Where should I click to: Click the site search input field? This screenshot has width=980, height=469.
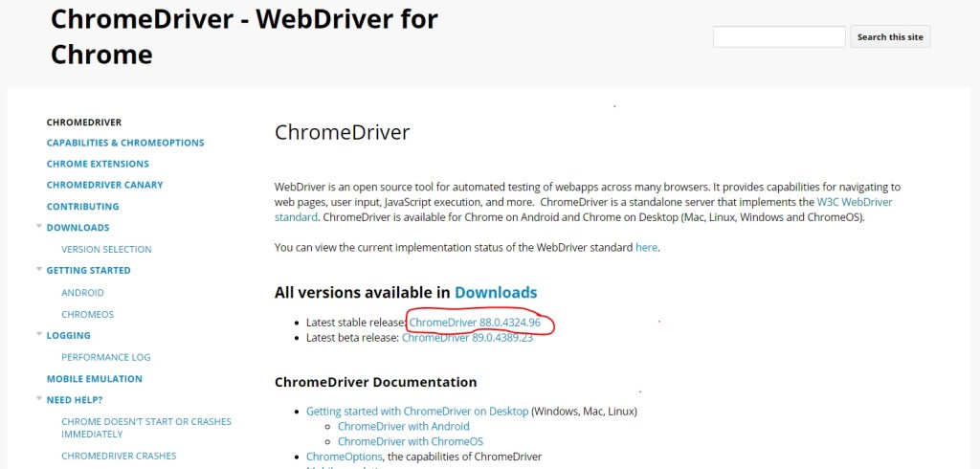[x=779, y=37]
